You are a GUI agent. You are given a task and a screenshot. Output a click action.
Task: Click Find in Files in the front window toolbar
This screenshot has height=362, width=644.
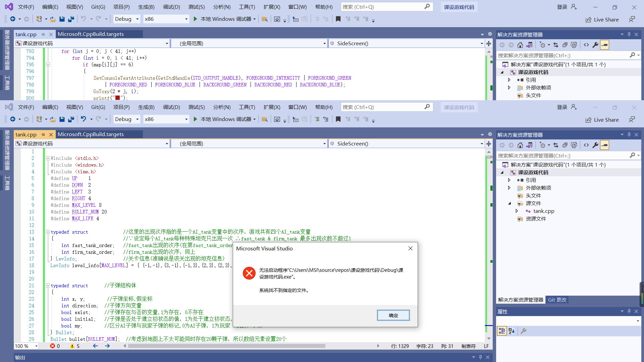265,119
